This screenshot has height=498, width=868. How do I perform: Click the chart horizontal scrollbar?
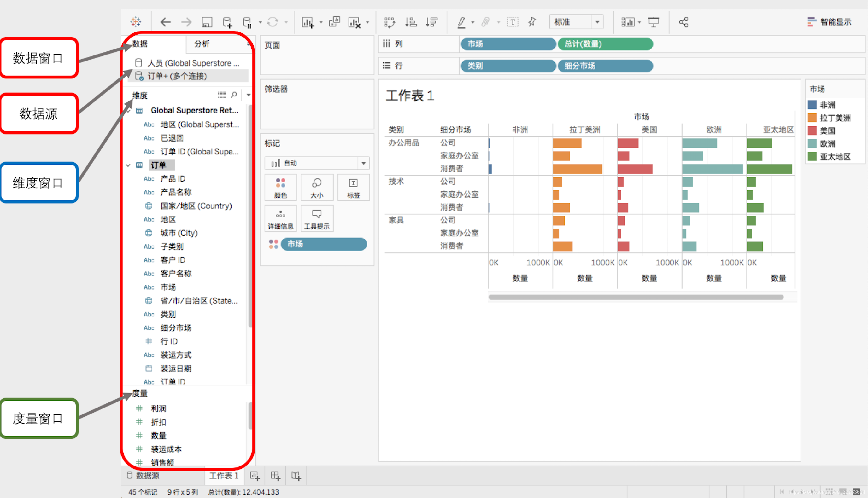click(x=636, y=297)
